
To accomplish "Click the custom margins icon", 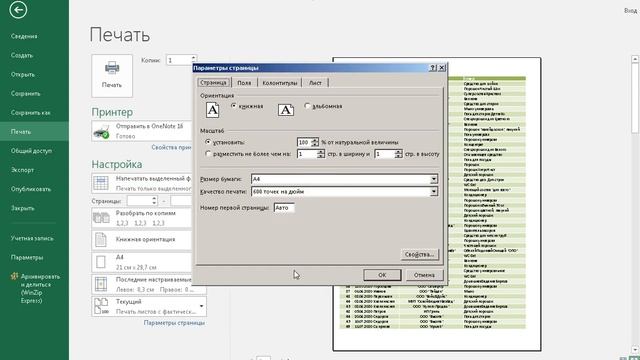I will [101, 284].
